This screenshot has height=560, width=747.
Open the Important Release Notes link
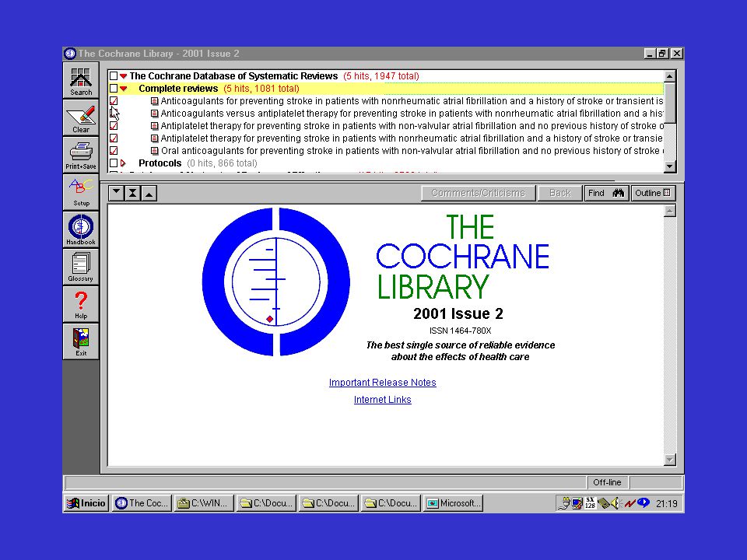click(x=383, y=383)
